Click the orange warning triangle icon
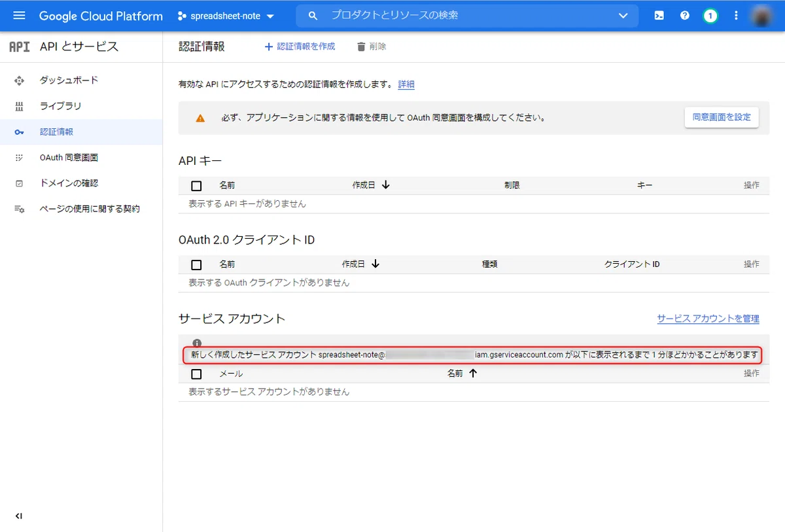Screen dimensions: 785x532 pyautogui.click(x=200, y=118)
